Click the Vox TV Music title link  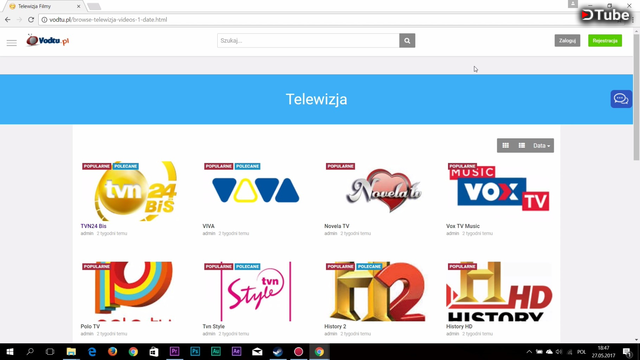tap(463, 226)
